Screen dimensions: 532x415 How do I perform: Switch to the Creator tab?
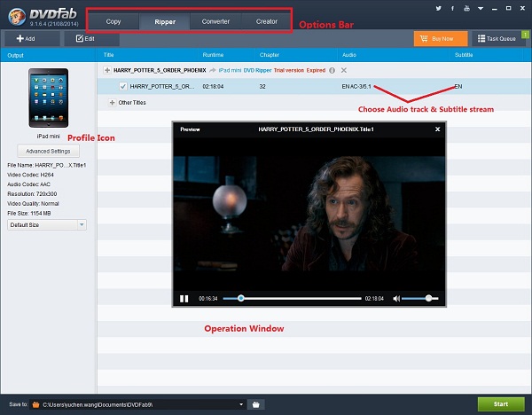tap(267, 21)
